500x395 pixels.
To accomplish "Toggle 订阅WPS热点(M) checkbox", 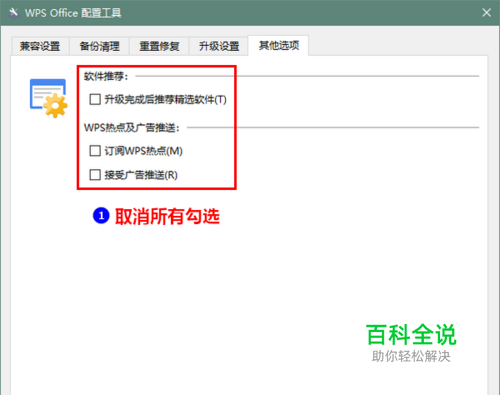I will [x=95, y=151].
